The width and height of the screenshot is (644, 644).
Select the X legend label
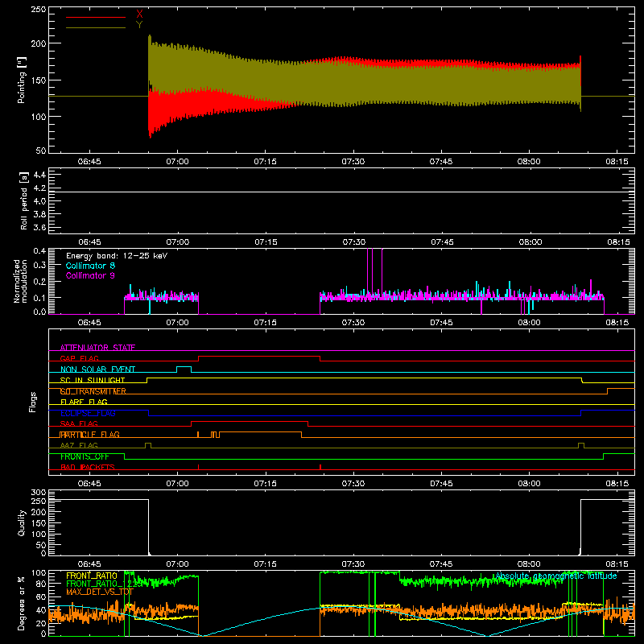[139, 14]
